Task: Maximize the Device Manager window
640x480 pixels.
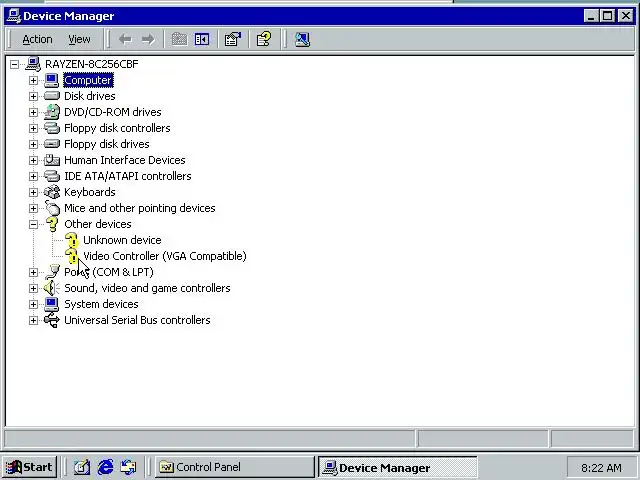Action: [x=607, y=16]
